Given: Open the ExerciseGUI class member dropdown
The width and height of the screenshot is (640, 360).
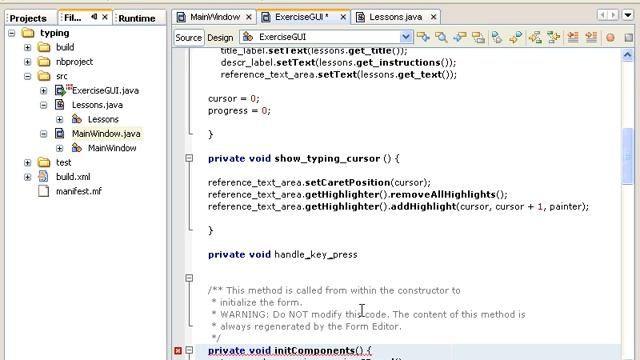Looking at the screenshot, I should pos(406,37).
